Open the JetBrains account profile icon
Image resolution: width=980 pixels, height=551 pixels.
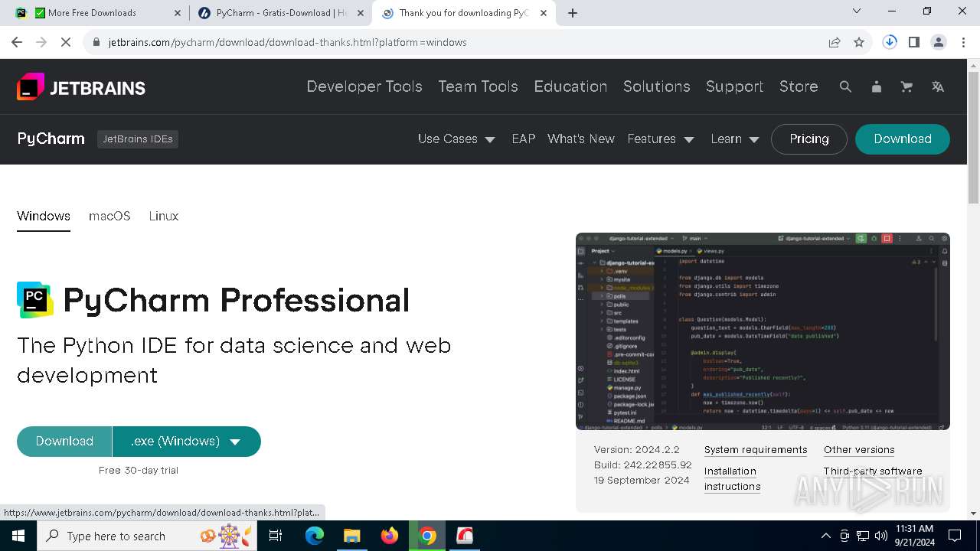(x=876, y=86)
